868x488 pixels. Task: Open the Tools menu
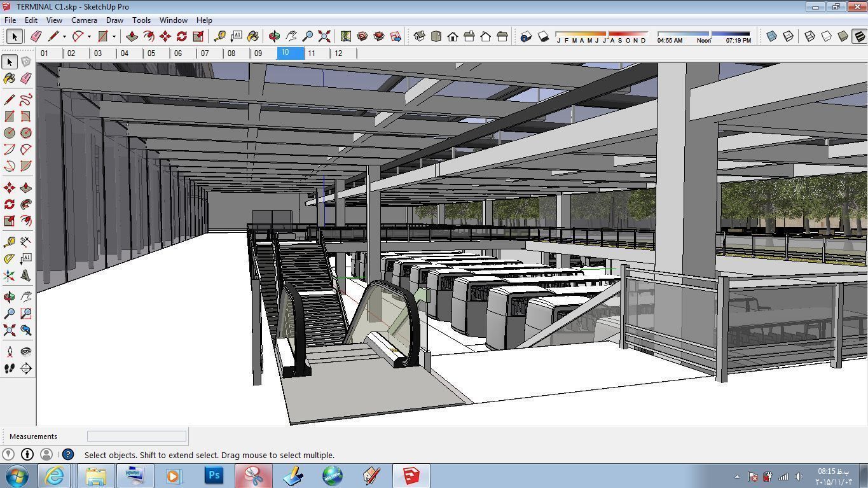[x=141, y=20]
